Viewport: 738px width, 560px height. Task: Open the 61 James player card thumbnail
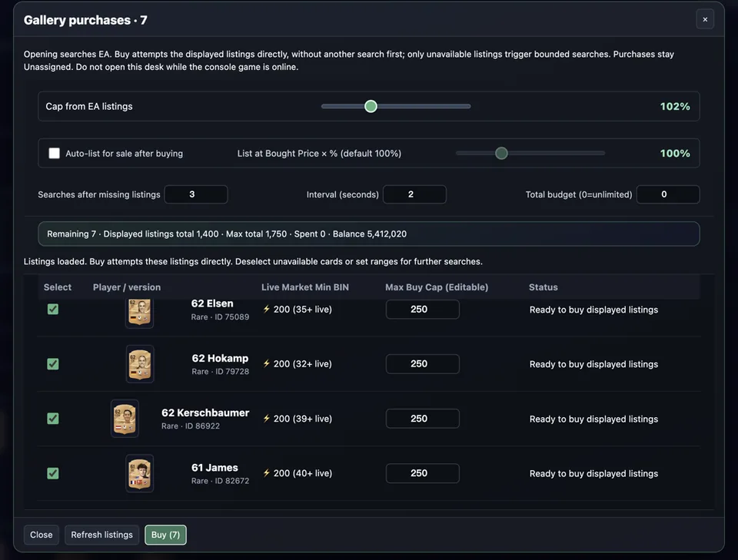(139, 473)
